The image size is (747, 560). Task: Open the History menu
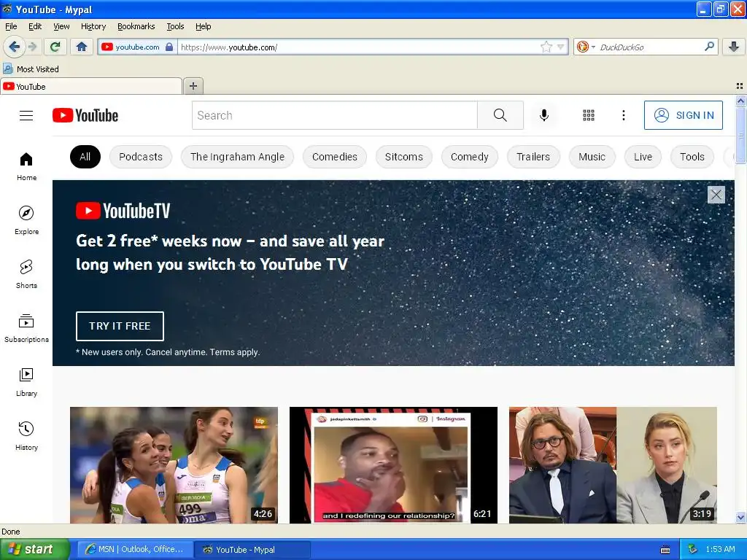coord(93,26)
